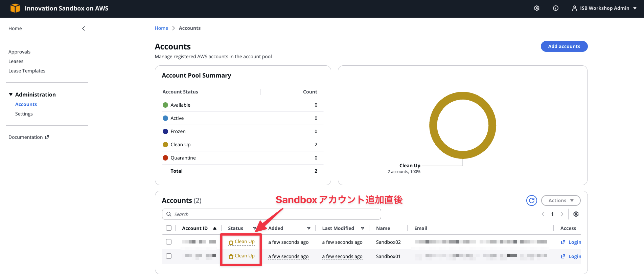Toggle the select-all accounts checkbox
The height and width of the screenshot is (275, 644).
tap(169, 228)
